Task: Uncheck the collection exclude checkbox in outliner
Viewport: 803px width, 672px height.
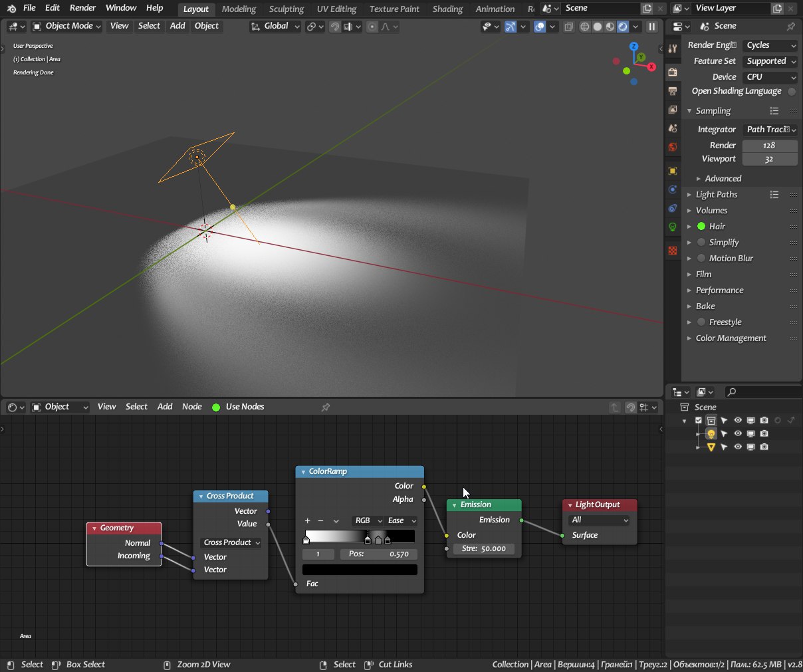Action: (x=699, y=420)
